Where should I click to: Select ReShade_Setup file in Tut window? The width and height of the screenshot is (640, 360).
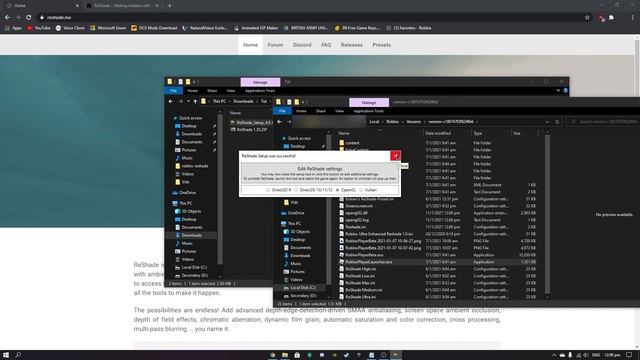tap(251, 122)
